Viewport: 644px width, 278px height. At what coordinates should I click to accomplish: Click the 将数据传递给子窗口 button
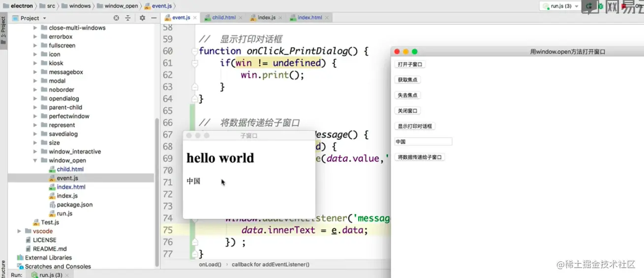click(x=420, y=157)
